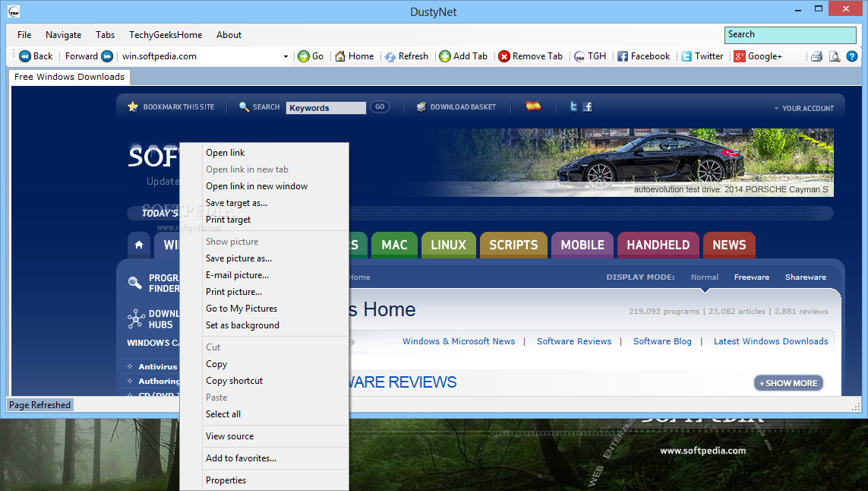Remove the current tab
868x491 pixels.
[530, 56]
